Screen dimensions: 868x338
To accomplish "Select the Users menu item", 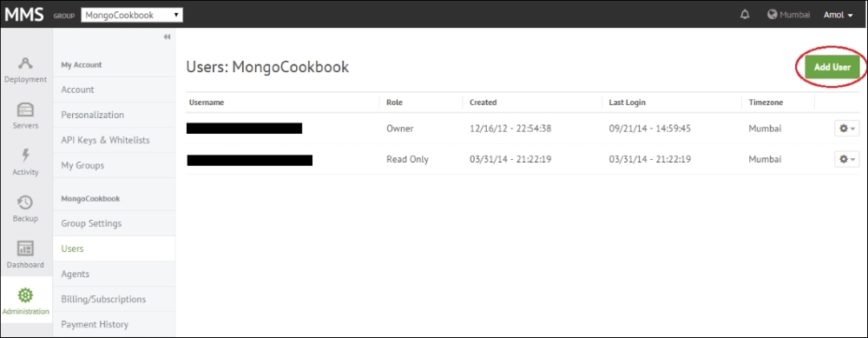I will [x=114, y=249].
